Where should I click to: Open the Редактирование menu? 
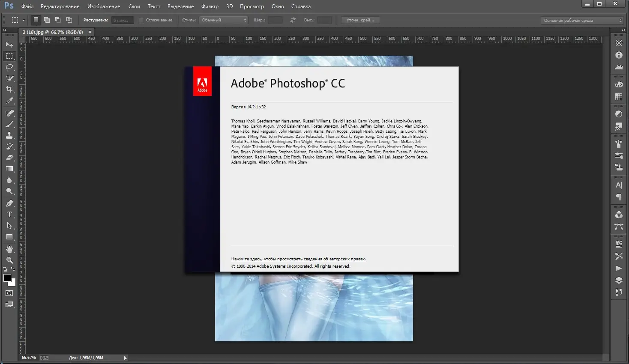60,6
